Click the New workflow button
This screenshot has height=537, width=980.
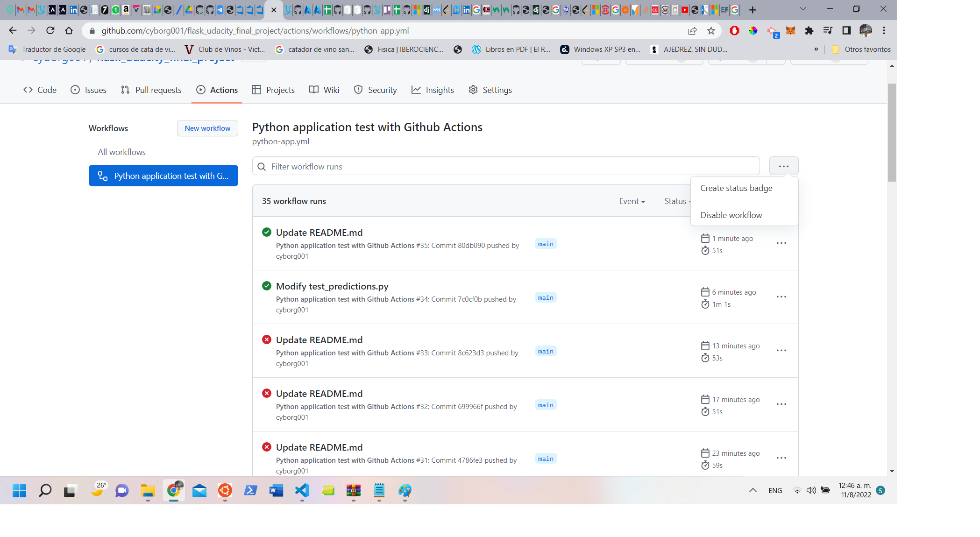[x=207, y=128]
